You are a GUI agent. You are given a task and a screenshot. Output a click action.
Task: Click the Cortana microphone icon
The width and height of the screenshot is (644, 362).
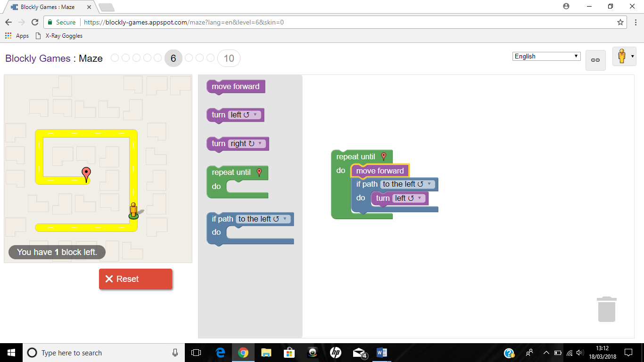tap(175, 353)
